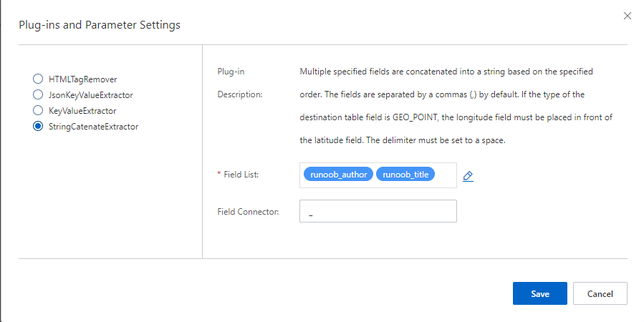
Task: Select the HTMLTagRemover radio button
Action: click(38, 79)
